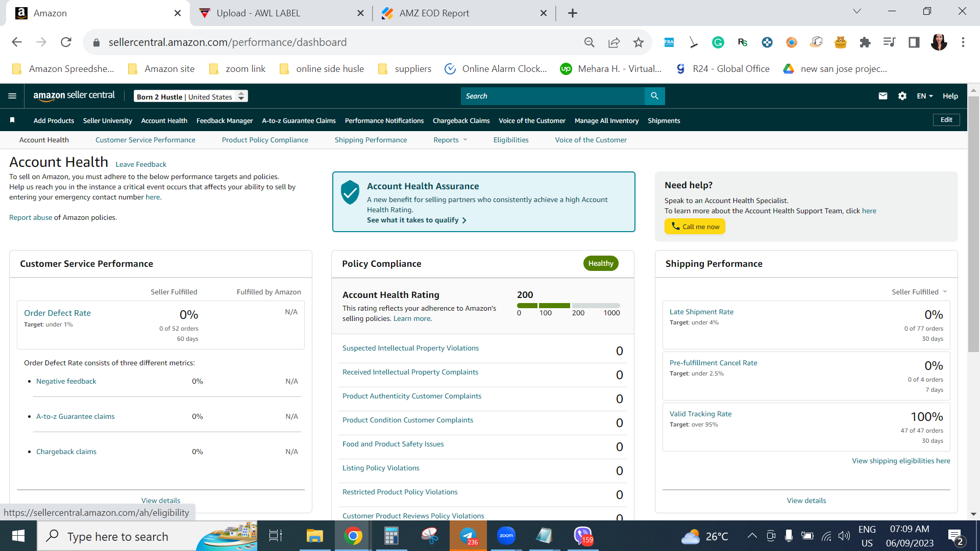Select Feedback Manager in the navigation bar
The image size is (980, 551).
tap(225, 120)
